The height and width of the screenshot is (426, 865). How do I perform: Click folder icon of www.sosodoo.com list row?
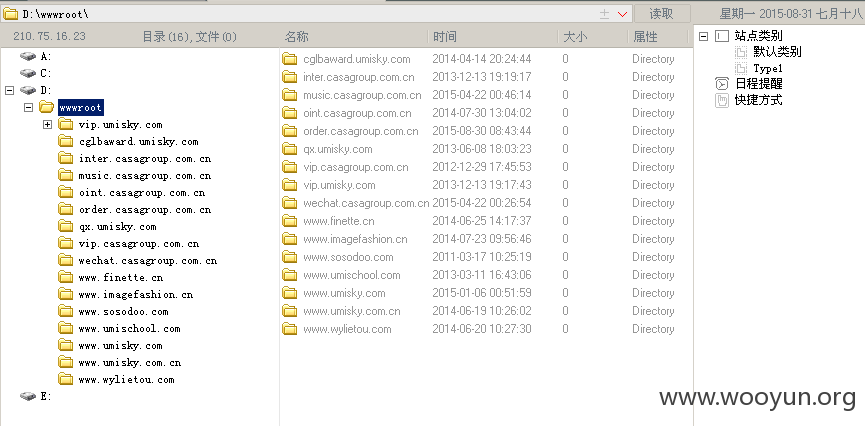(x=290, y=257)
